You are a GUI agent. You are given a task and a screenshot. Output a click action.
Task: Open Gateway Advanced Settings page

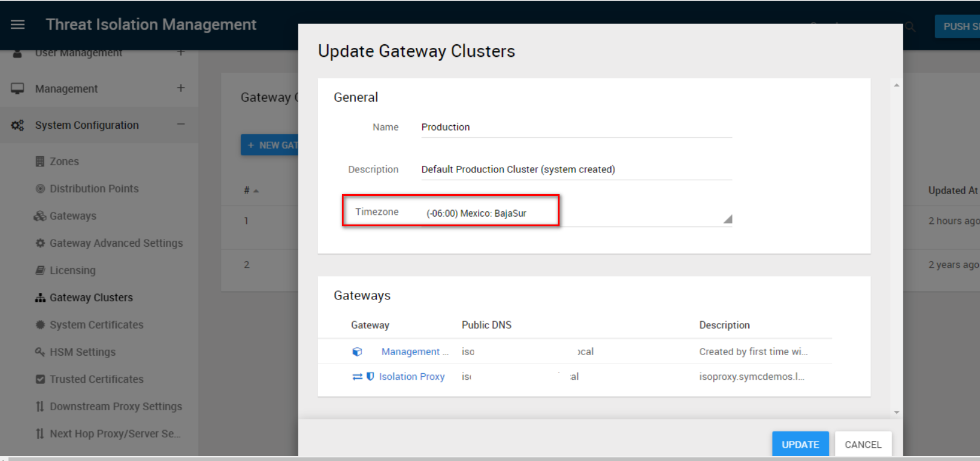[116, 243]
